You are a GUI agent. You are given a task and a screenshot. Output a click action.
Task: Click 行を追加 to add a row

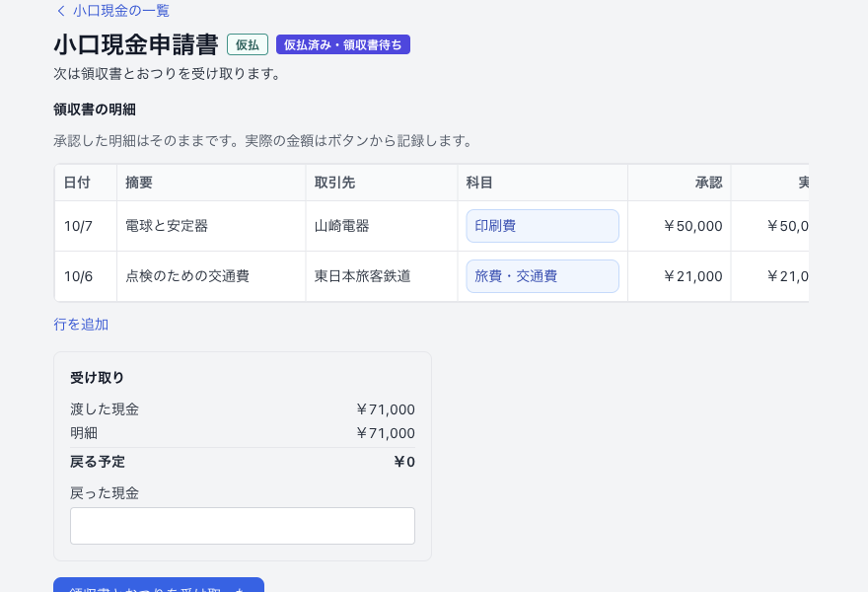pos(81,324)
